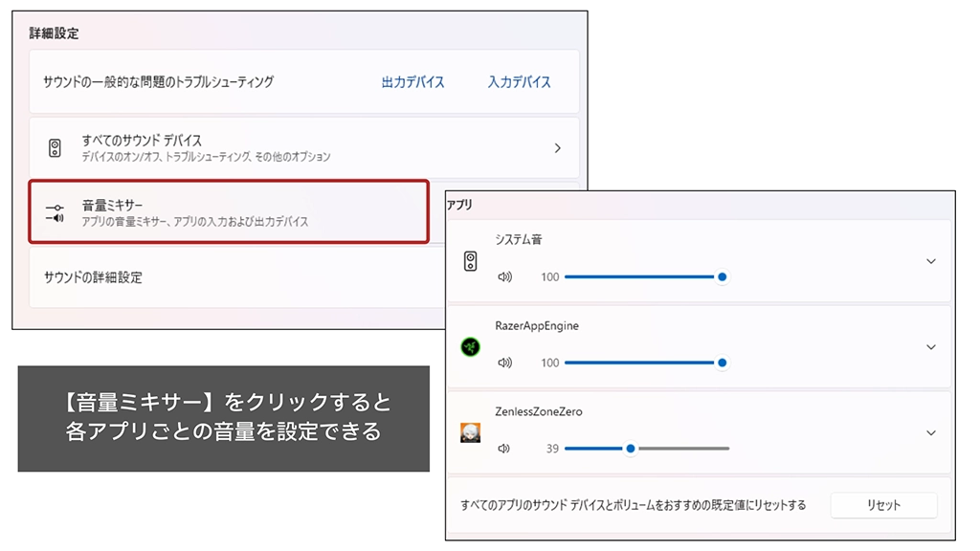Click the ZenlessZoneZero volume slider handle
The image size is (980, 551).
[630, 449]
